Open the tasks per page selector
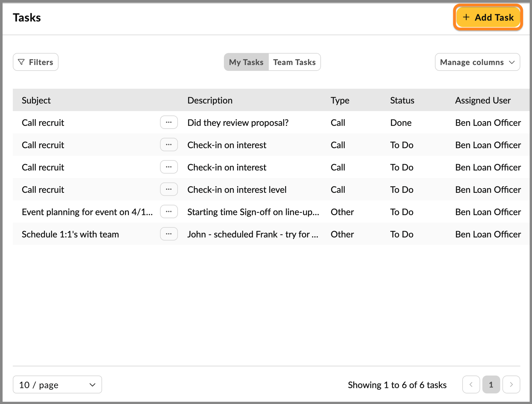This screenshot has width=532, height=404. coord(57,384)
